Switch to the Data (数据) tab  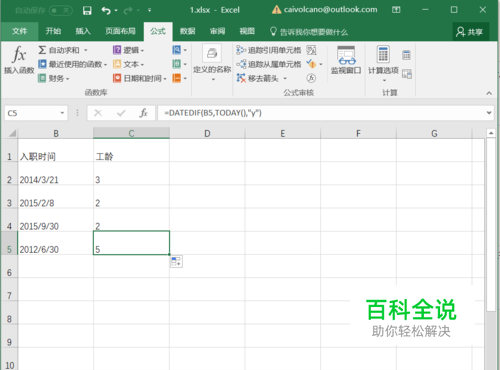187,31
